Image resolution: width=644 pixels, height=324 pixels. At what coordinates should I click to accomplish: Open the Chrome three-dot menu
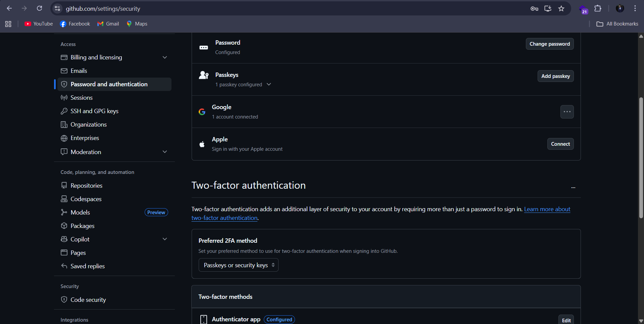pos(635,8)
